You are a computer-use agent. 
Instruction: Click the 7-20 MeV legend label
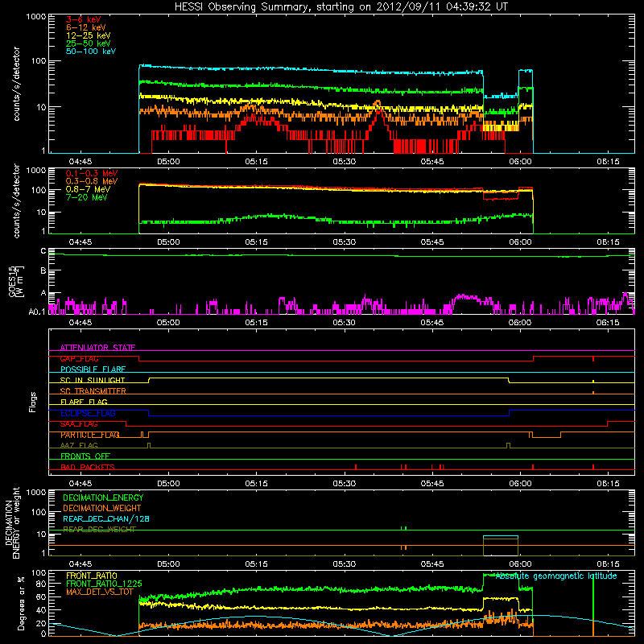[x=86, y=197]
